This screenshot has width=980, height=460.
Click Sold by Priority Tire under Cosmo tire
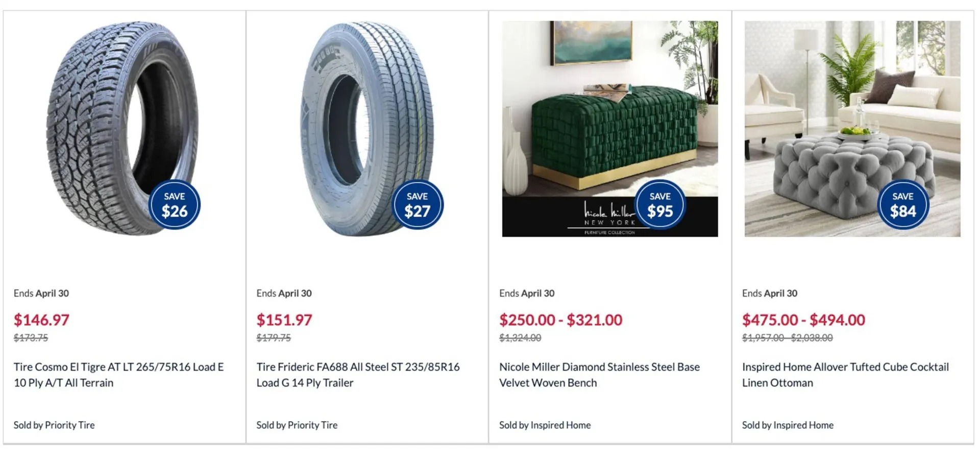[x=54, y=425]
